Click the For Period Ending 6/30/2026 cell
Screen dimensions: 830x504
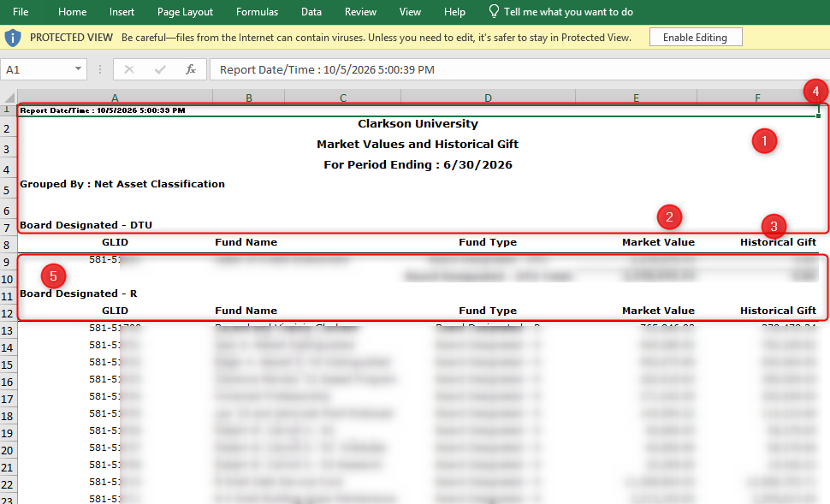[418, 164]
